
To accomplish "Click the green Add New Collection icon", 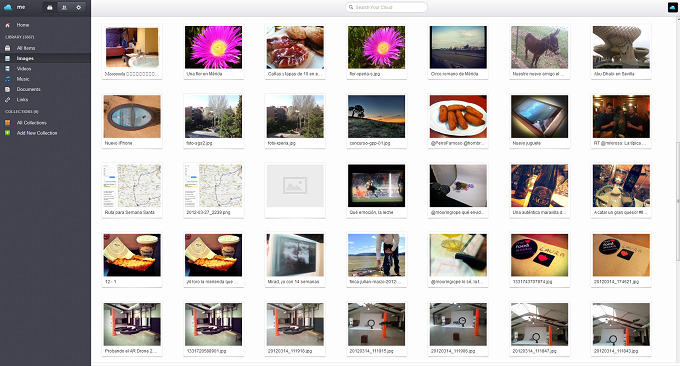I will (x=7, y=133).
